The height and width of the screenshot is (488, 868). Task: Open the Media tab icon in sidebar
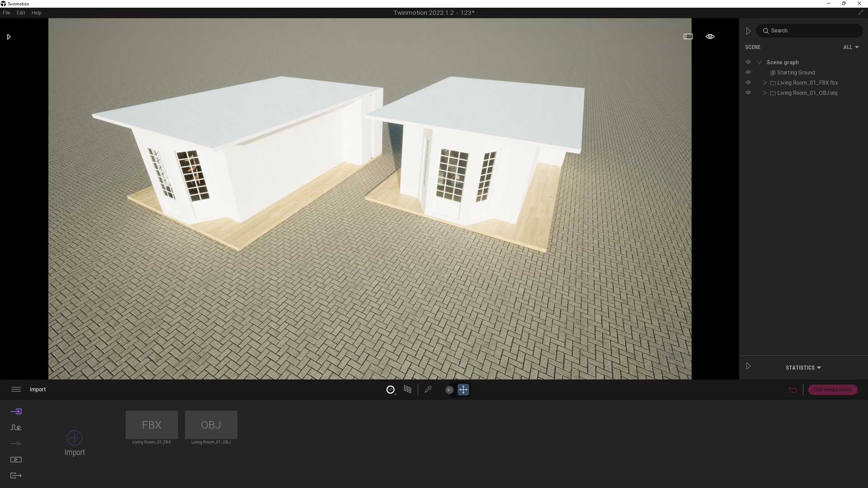(16, 460)
